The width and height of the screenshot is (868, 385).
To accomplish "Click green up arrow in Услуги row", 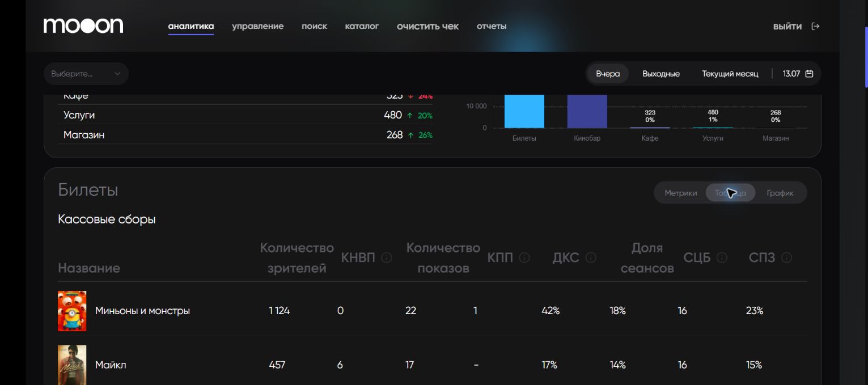I will coord(410,115).
